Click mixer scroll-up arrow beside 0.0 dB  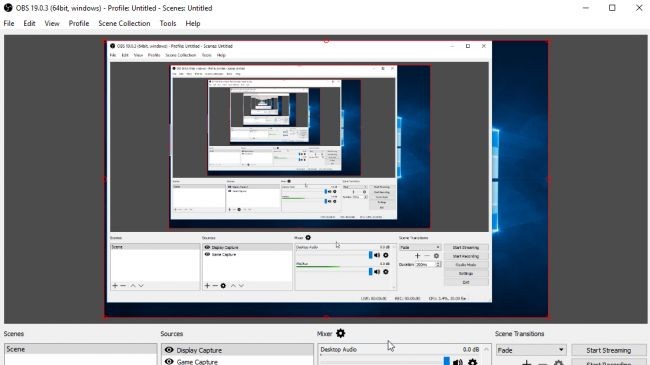(x=486, y=350)
